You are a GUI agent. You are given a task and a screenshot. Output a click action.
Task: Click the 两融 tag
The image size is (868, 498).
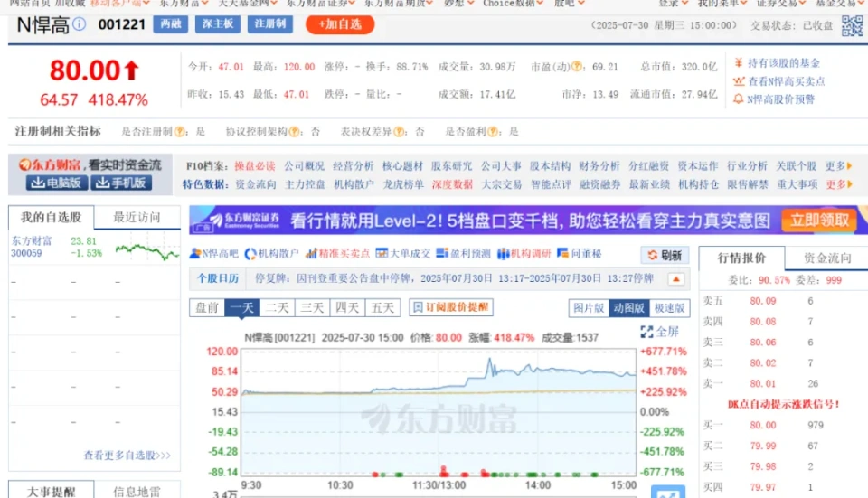[171, 24]
